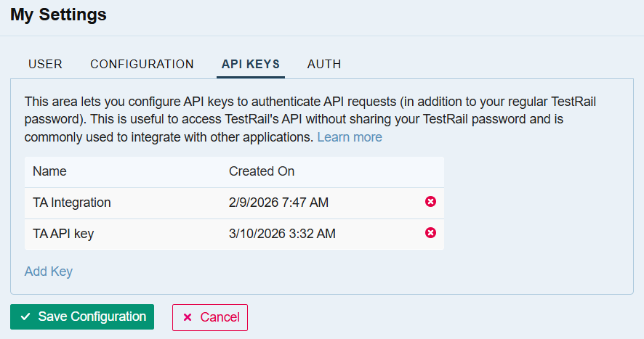Image resolution: width=644 pixels, height=339 pixels.
Task: Click the 3/10/2026 3:32 AM date
Action: (282, 234)
